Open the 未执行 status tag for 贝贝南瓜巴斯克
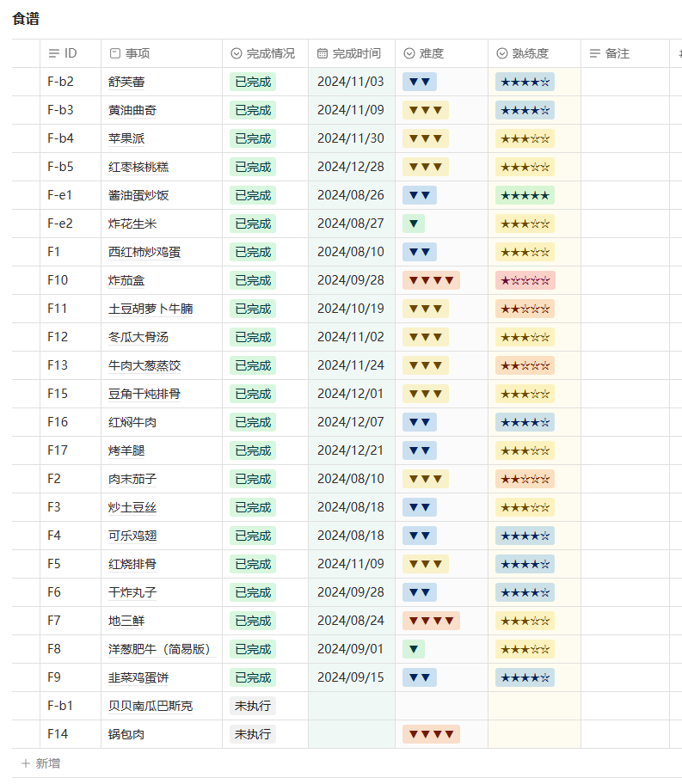682x784 pixels. click(x=253, y=706)
